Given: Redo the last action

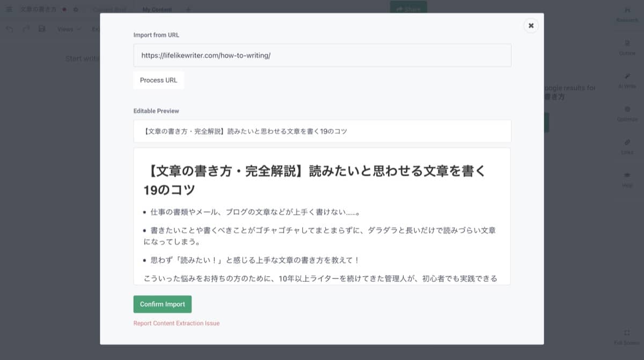Looking at the screenshot, I should pos(25,29).
